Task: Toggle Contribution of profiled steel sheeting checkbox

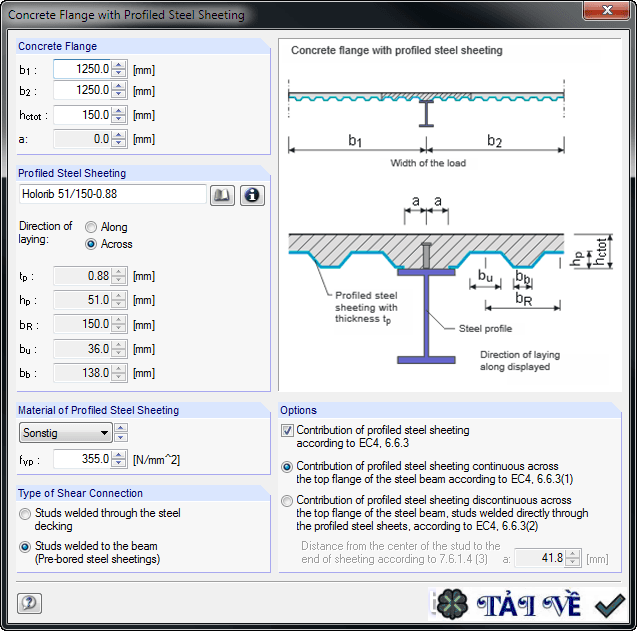Action: tap(287, 430)
